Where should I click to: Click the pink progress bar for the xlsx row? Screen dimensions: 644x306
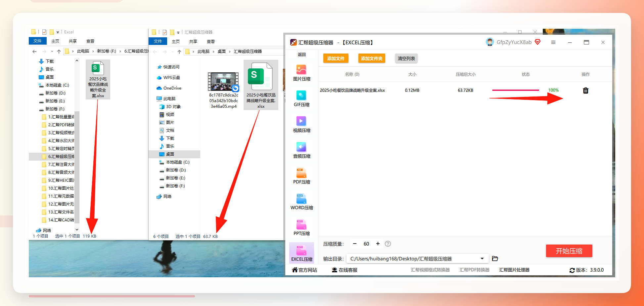tap(515, 90)
